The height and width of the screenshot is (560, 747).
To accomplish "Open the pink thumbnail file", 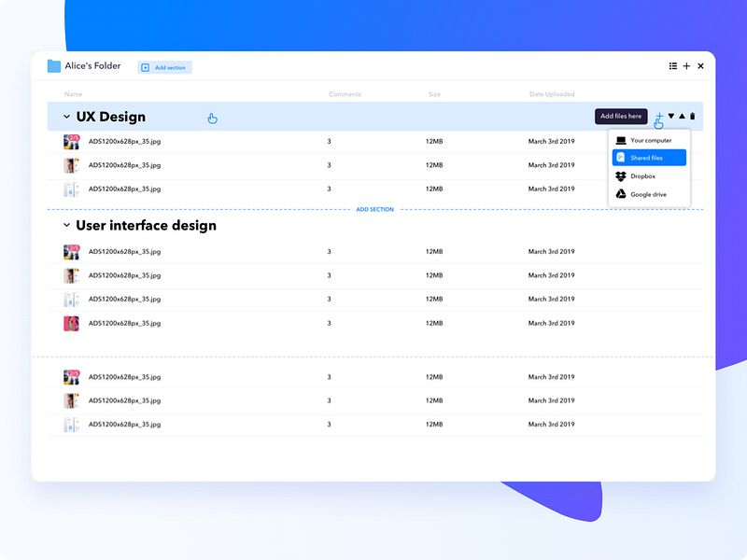I will point(72,323).
